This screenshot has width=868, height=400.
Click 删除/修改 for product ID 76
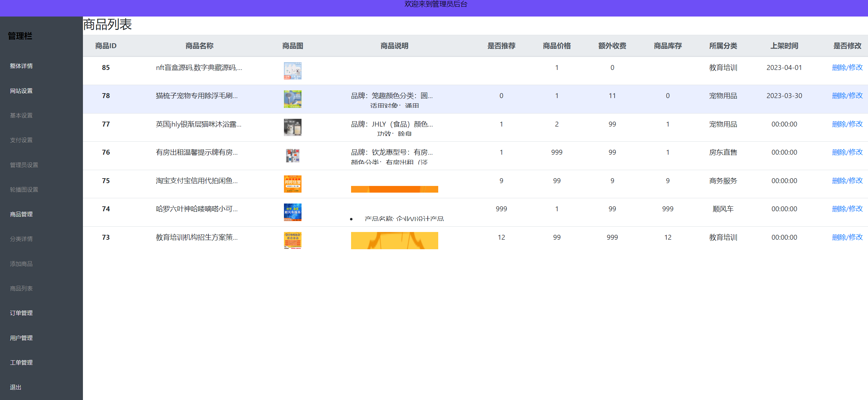tap(847, 152)
